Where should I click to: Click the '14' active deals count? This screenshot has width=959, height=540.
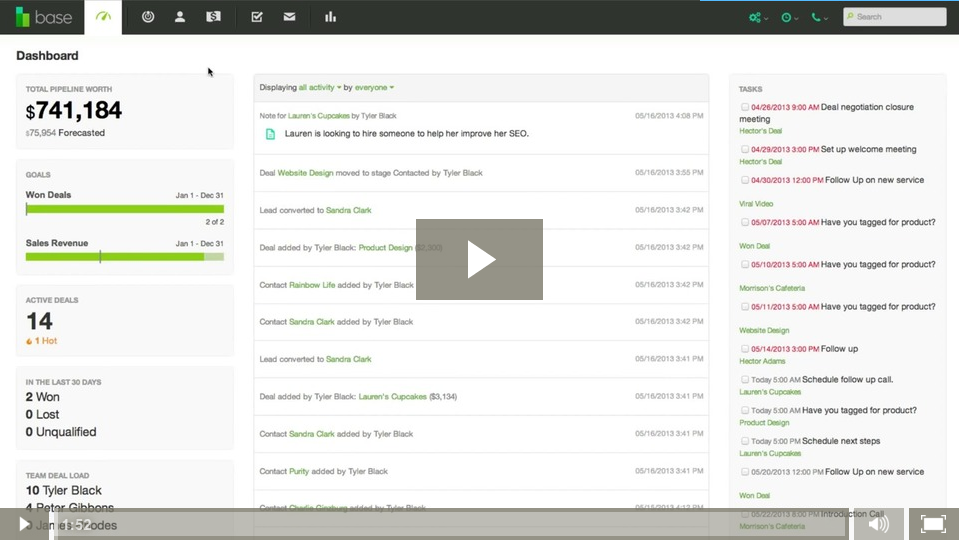tap(39, 321)
